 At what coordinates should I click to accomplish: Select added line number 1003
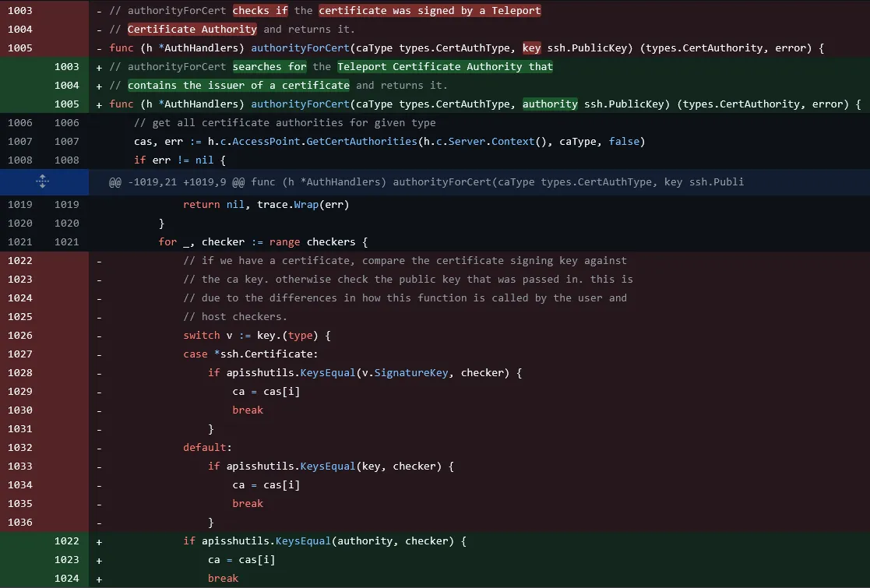click(x=67, y=67)
